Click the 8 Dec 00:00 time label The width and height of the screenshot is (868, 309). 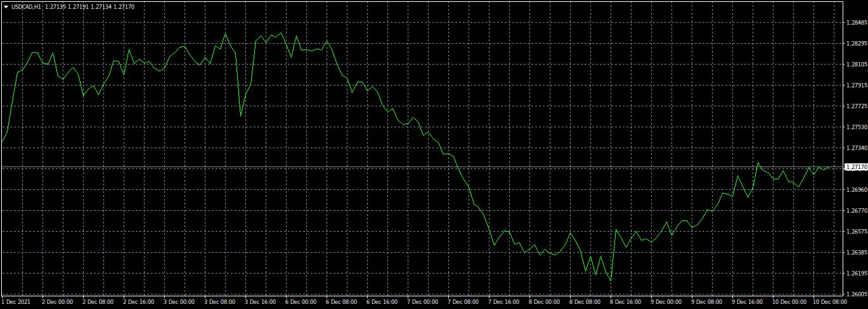tap(544, 303)
